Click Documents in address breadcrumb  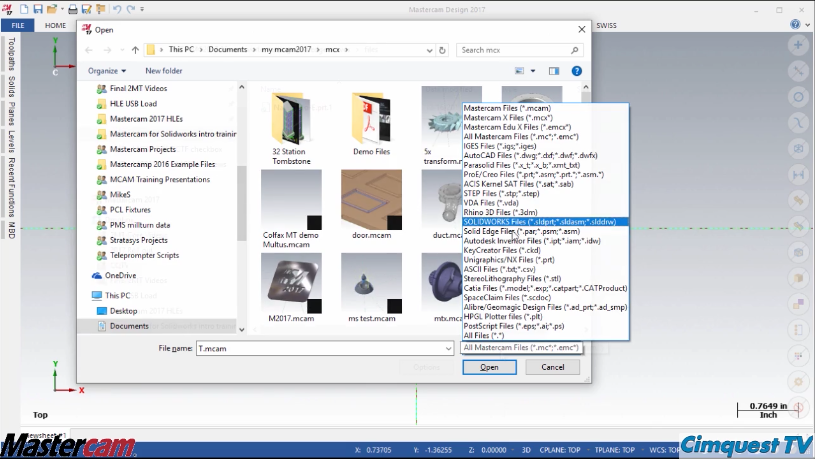[228, 49]
